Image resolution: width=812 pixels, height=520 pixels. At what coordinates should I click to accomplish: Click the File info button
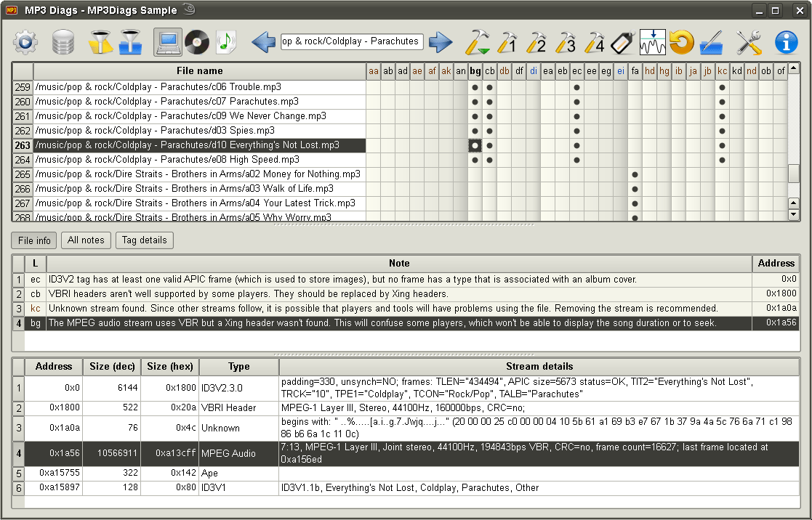click(x=33, y=240)
